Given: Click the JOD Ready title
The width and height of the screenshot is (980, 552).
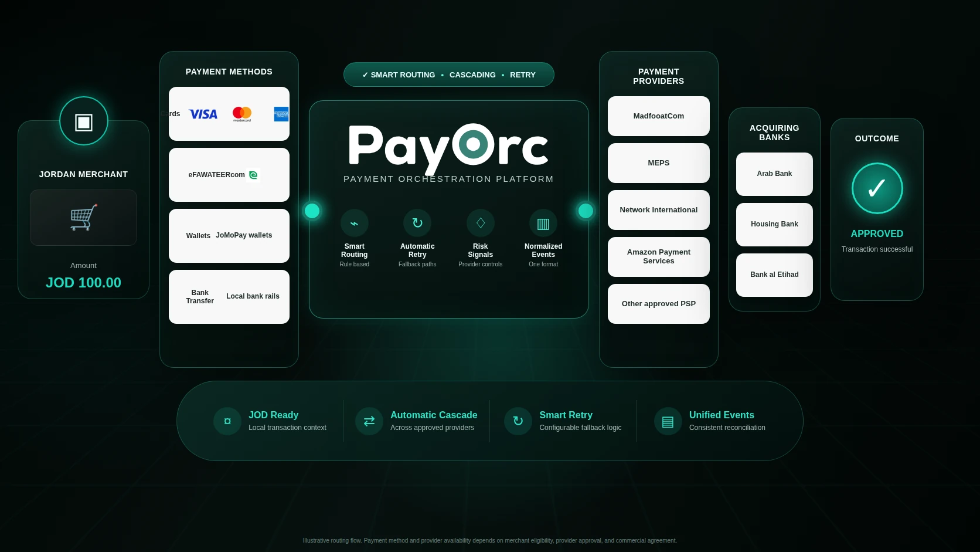Looking at the screenshot, I should coord(273,415).
